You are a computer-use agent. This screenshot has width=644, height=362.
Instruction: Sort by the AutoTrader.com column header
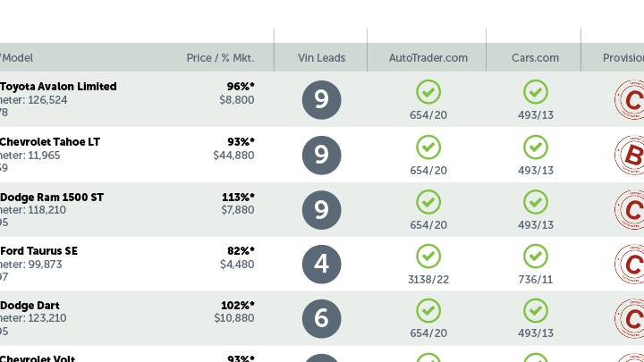coord(428,58)
